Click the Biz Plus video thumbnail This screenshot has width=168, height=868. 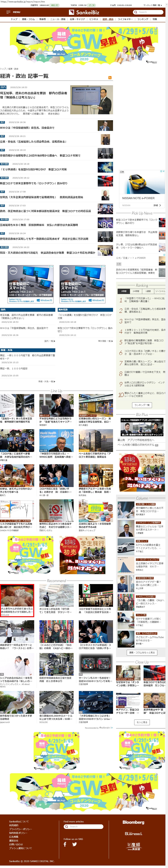point(142,427)
